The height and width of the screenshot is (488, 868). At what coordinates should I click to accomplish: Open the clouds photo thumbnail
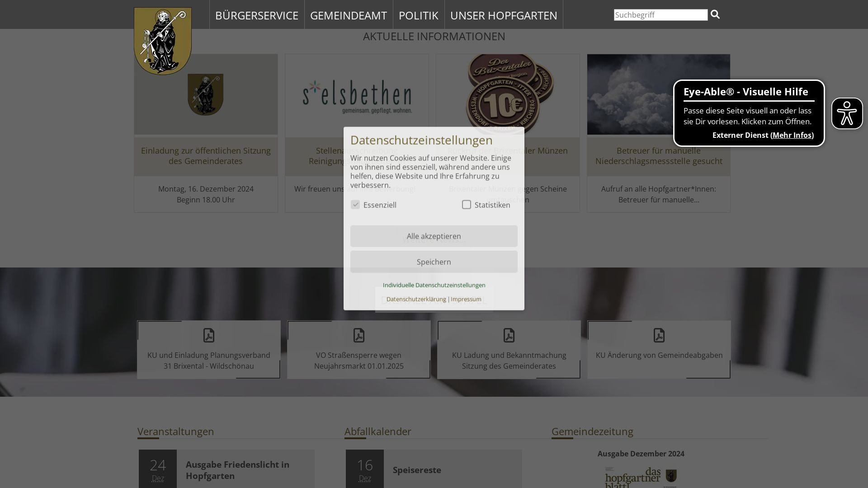[659, 94]
